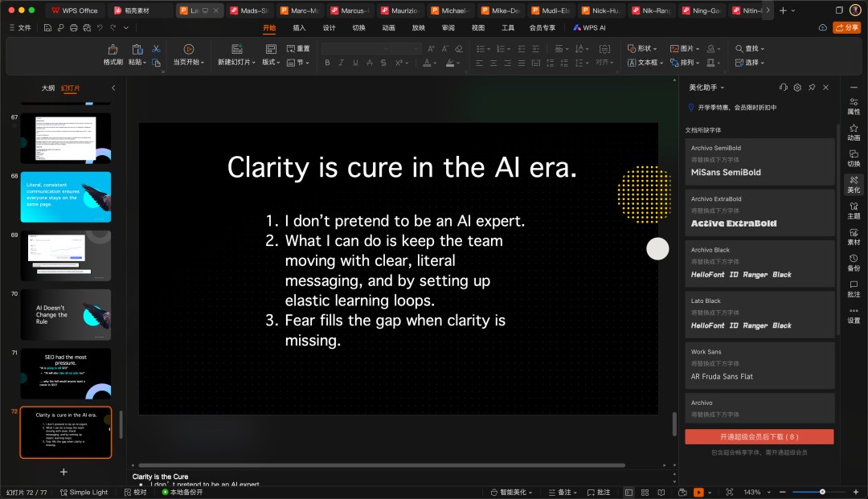
Task: Toggle normal view icon in status bar
Action: click(628, 493)
